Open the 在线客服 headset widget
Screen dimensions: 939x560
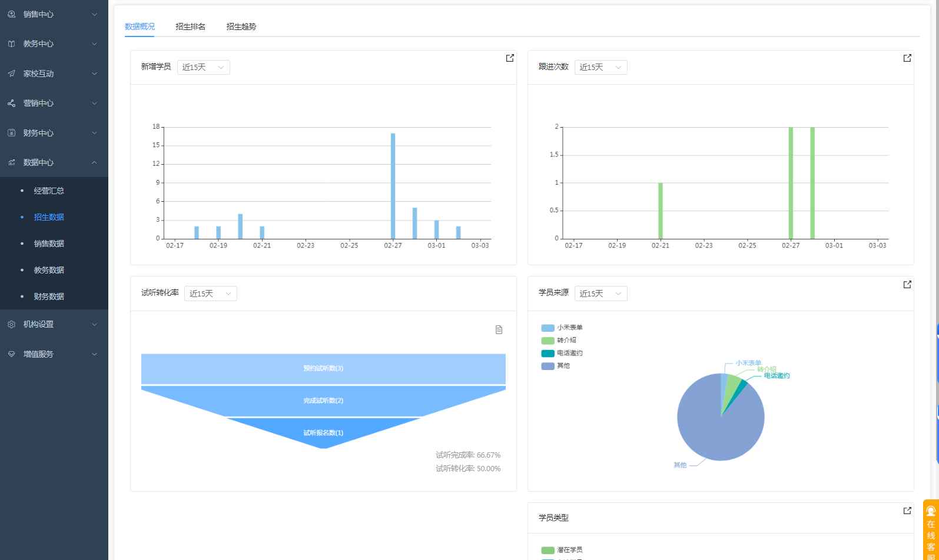[931, 529]
